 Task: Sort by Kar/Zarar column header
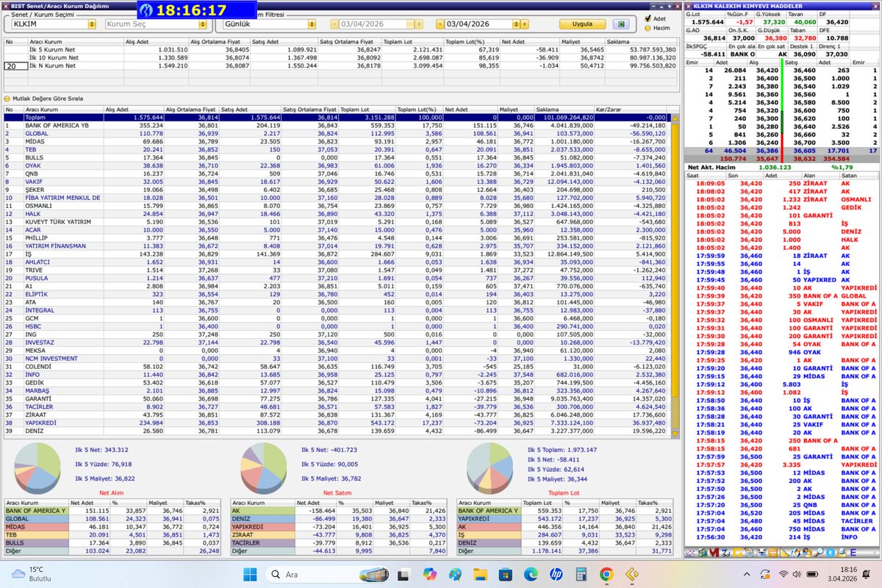tap(630, 109)
